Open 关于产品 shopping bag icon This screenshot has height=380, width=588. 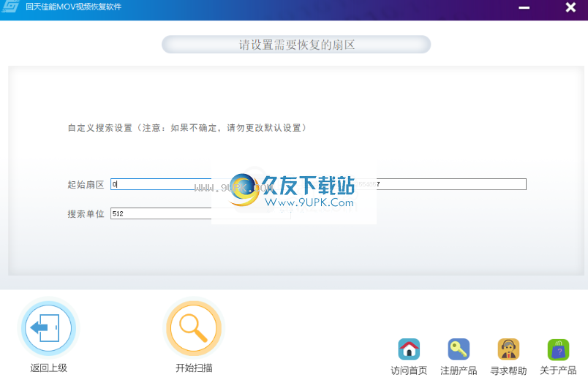coord(558,349)
